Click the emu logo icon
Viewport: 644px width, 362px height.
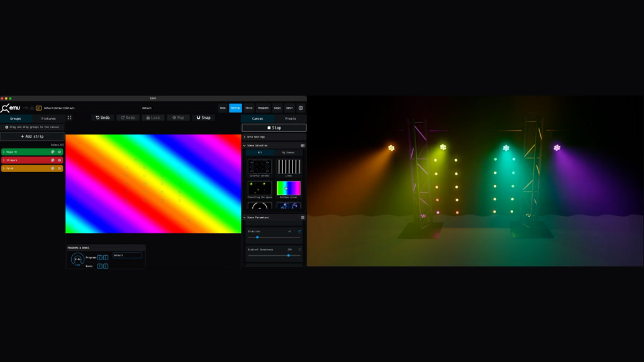[11, 108]
